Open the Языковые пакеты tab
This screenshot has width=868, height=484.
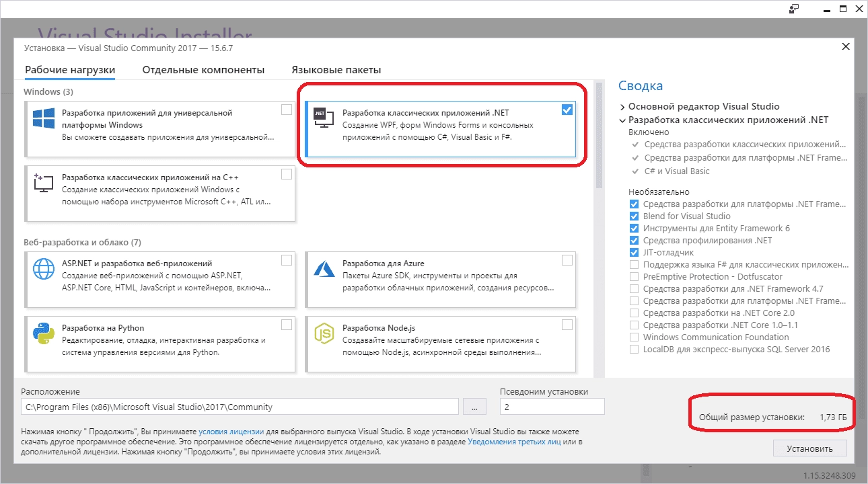click(x=336, y=70)
